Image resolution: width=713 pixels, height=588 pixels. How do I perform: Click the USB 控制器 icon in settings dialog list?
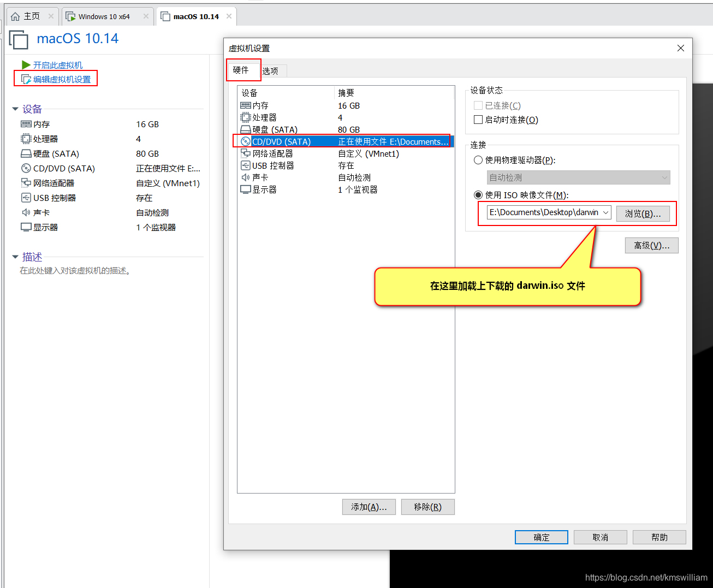(246, 165)
